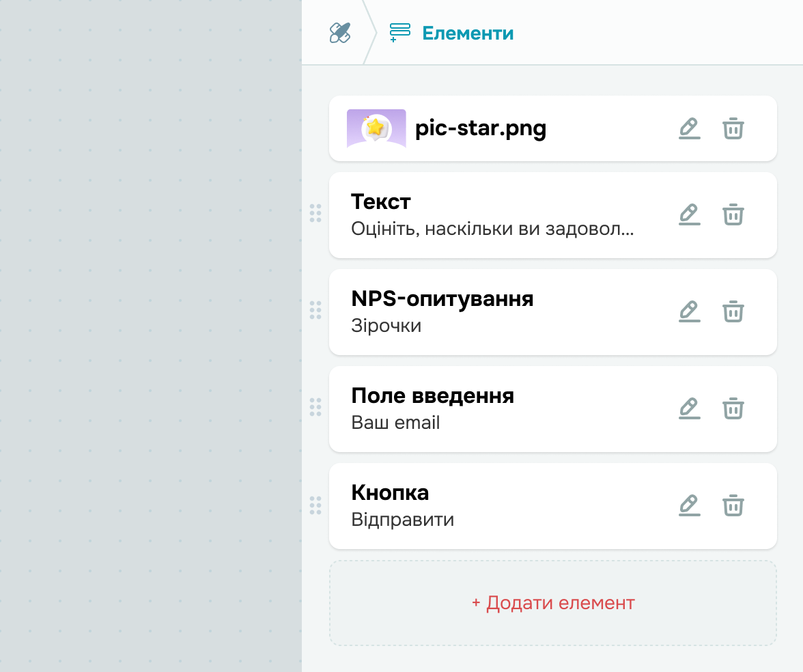Delete the Поле введення element
This screenshot has width=803, height=672.
(x=733, y=408)
